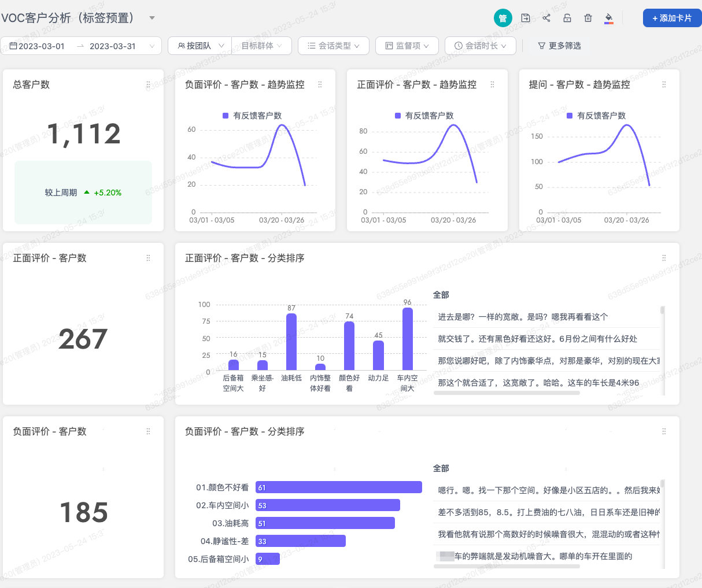Click the 185 negative review count
The image size is (702, 588).
click(x=84, y=512)
